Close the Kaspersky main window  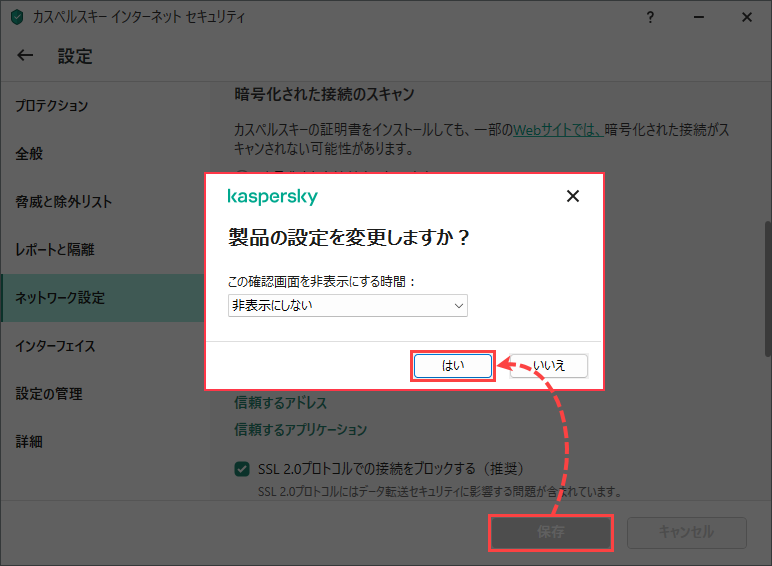(747, 18)
